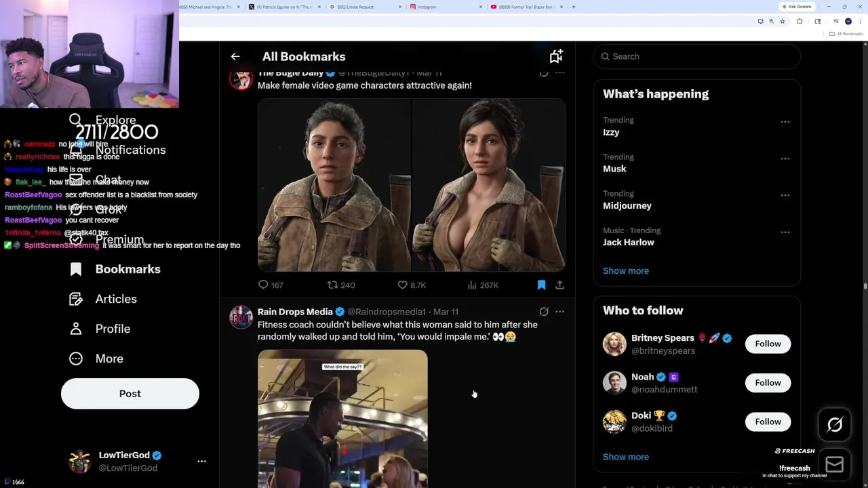
Task: Open more options on The Bugle Daily post
Action: coord(560,73)
